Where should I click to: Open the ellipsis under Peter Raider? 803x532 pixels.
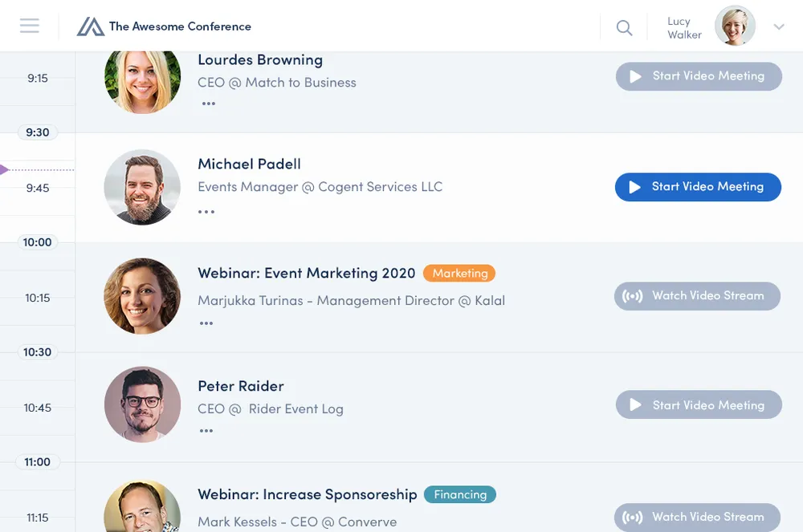[x=206, y=431]
